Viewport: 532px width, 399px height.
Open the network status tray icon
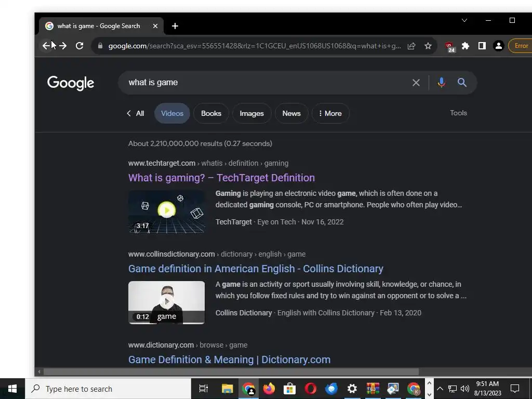(x=453, y=389)
